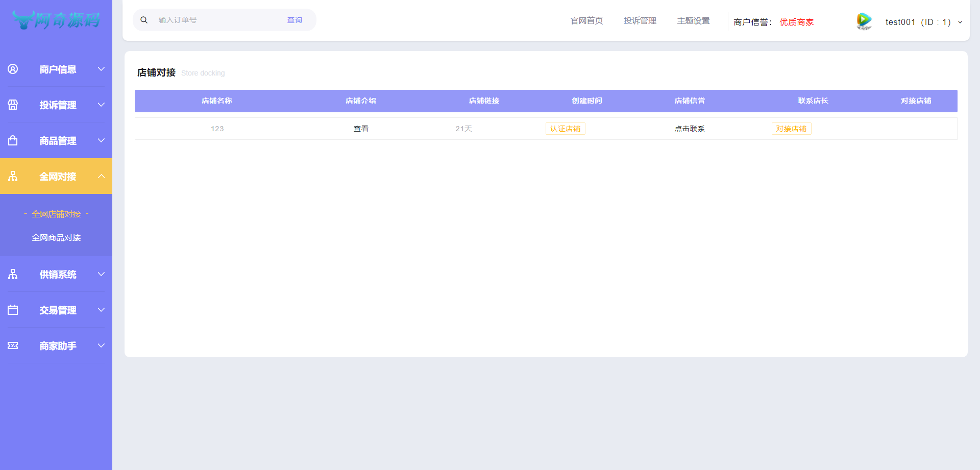980x470 pixels.
Task: Click the 商家助手 ticket icon
Action: point(13,345)
